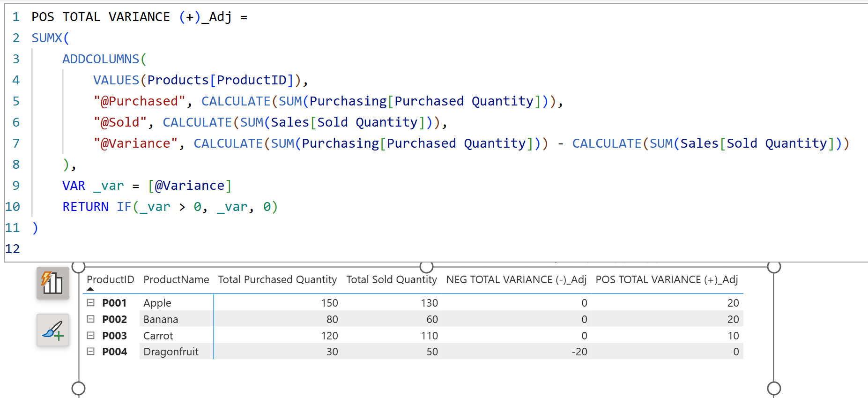This screenshot has width=868, height=398.
Task: Click the SUMX function in the formula
Action: pyautogui.click(x=47, y=38)
